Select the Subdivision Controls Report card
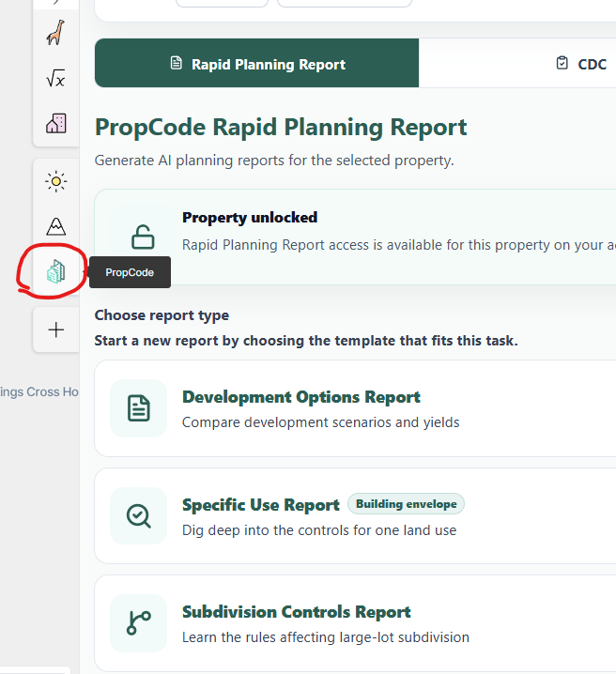 (355, 623)
